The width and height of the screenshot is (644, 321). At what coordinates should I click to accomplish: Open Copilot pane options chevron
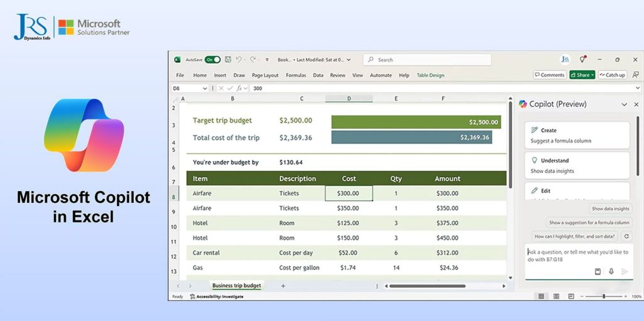625,105
